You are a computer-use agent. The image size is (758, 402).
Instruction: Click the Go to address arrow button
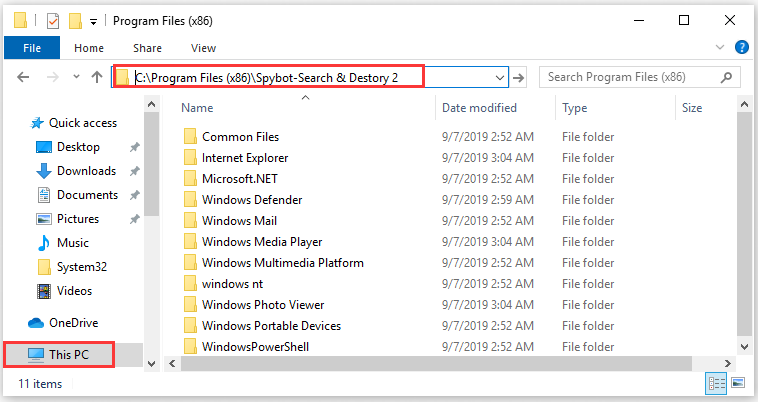[519, 77]
